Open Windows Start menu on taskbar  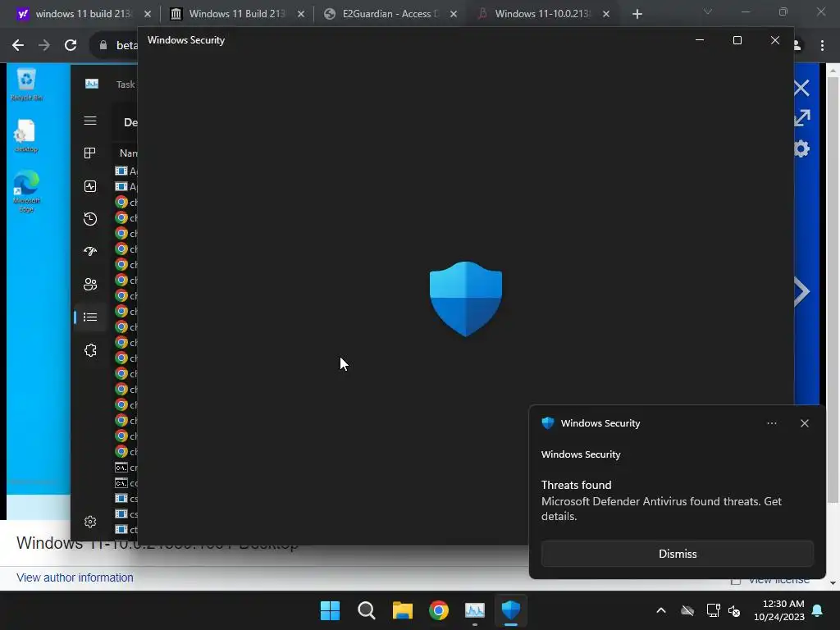click(330, 610)
